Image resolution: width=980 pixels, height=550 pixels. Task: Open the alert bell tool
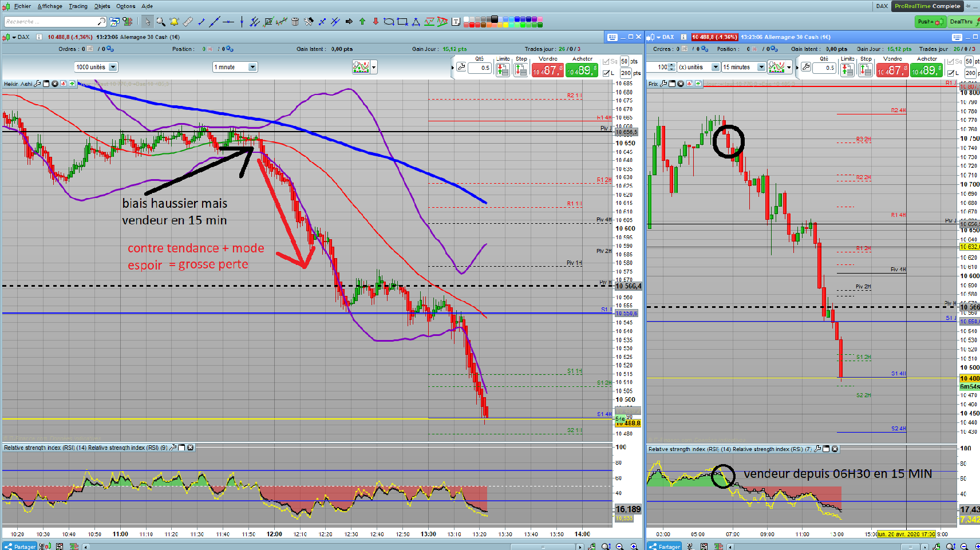point(175,22)
